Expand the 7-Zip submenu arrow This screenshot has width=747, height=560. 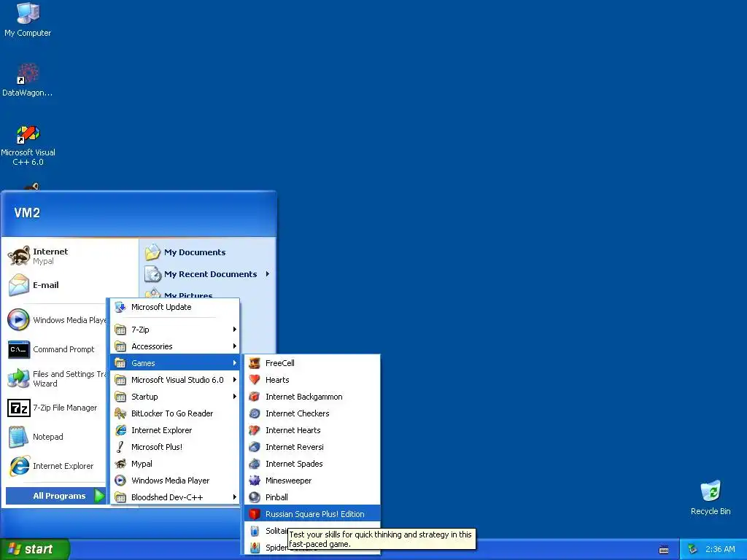click(234, 330)
